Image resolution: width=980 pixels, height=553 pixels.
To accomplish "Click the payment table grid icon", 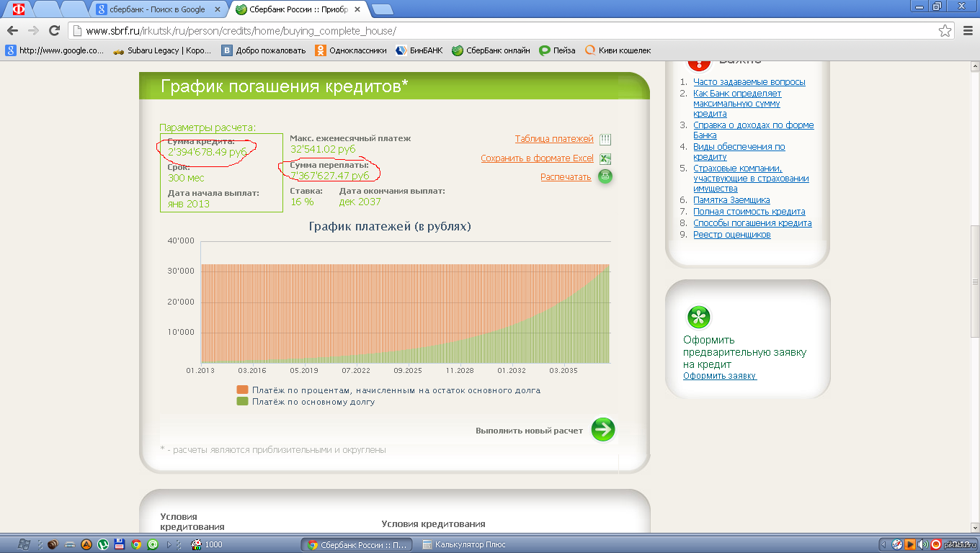I will pyautogui.click(x=605, y=140).
